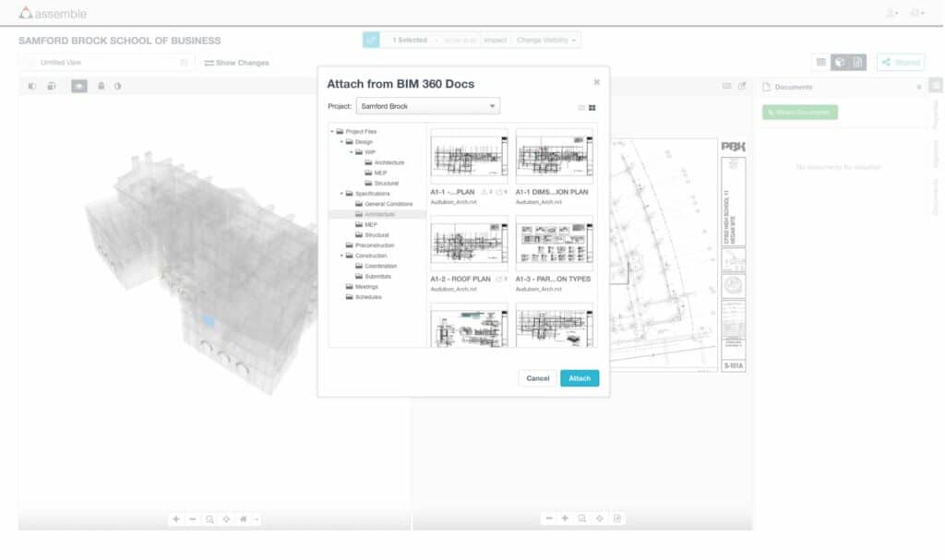
Task: Click Show Changes
Action: [236, 63]
